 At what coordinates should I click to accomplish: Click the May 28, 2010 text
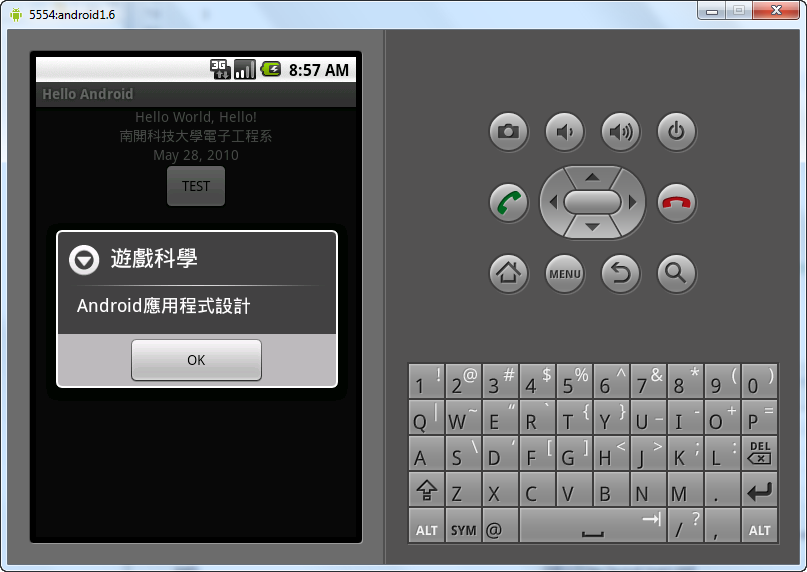(196, 155)
